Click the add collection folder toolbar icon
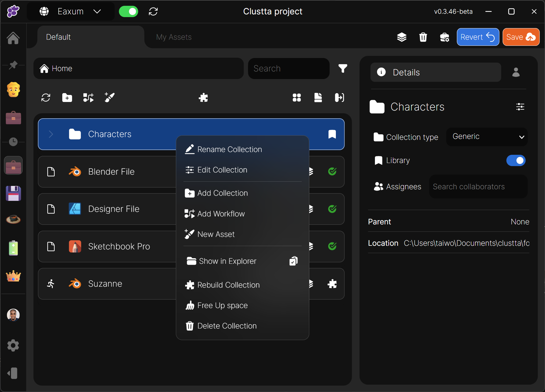The height and width of the screenshot is (392, 545). coord(67,98)
